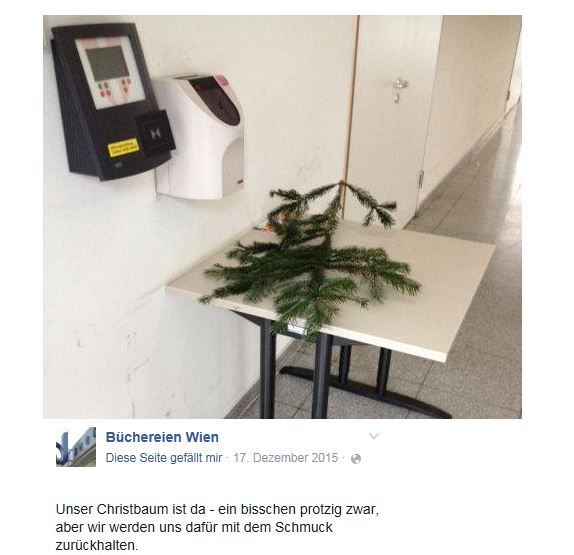Open the post options chevron menu
This screenshot has width=574, height=555.
coord(373,436)
